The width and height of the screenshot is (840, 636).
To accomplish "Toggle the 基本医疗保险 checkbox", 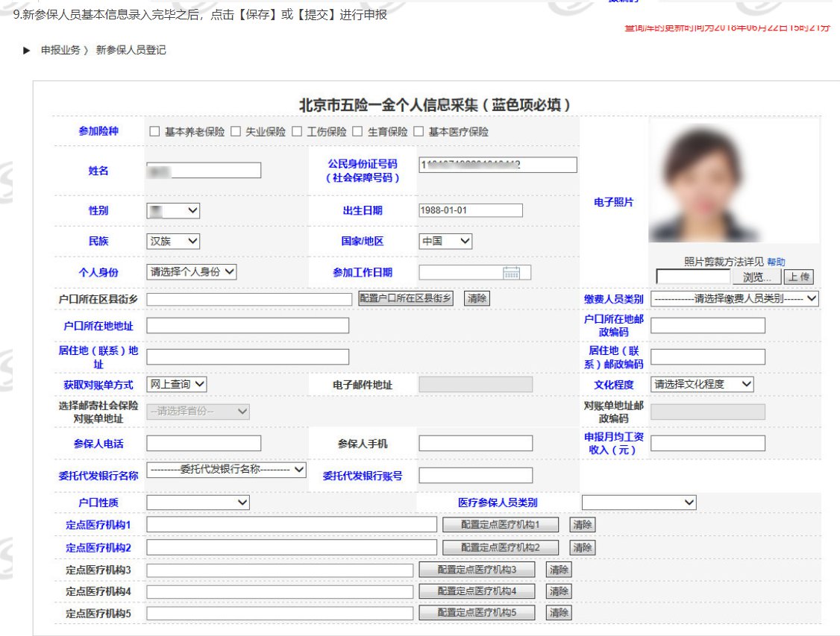I will [419, 132].
